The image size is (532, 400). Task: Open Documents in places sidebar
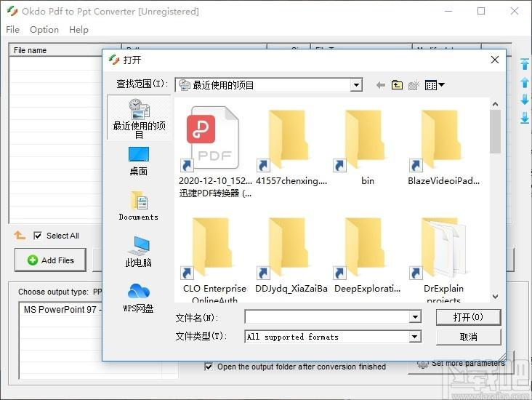click(138, 206)
